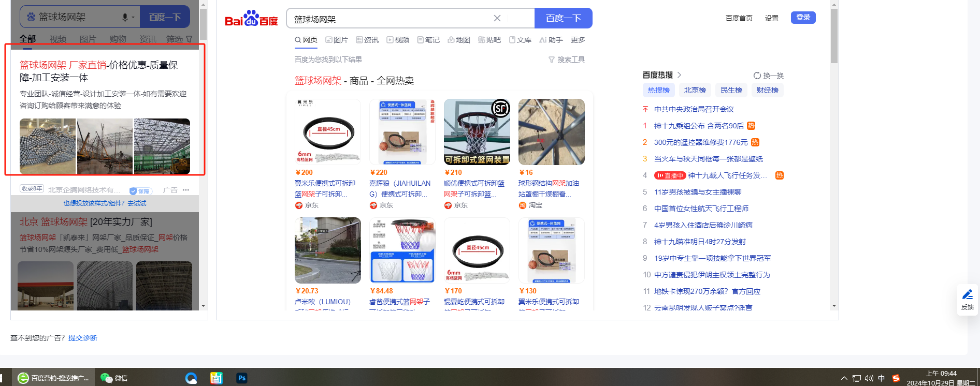This screenshot has height=386, width=980.
Task: Click 提交诊断 submit diagnosis link
Action: (x=83, y=338)
